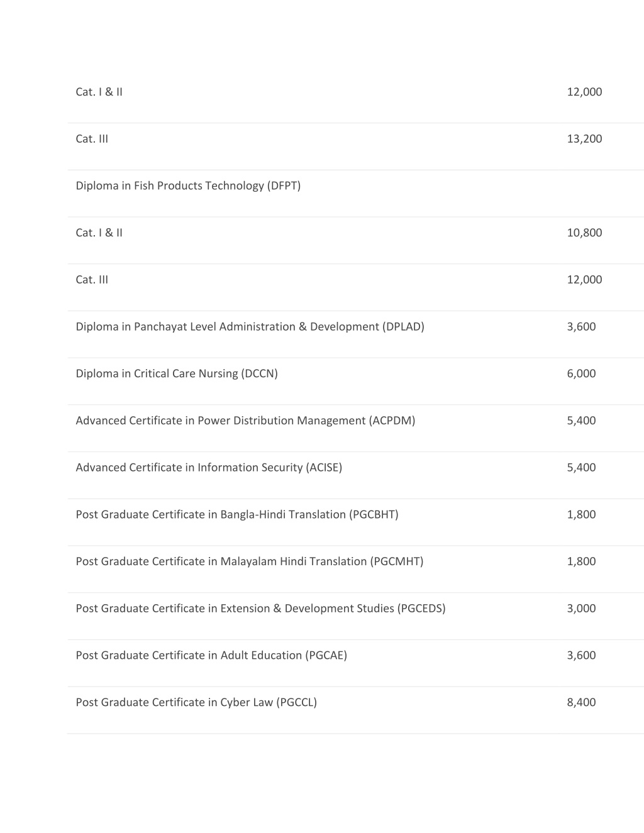This screenshot has height=833, width=644.
Task: Click the 10,800 fee value
Action: point(584,233)
